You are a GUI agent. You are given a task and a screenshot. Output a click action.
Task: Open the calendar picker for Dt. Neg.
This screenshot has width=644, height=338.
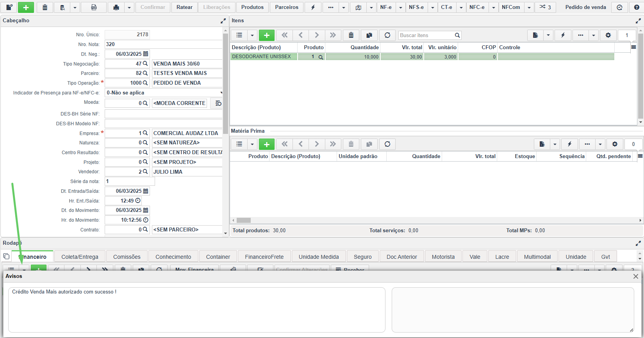pyautogui.click(x=146, y=54)
